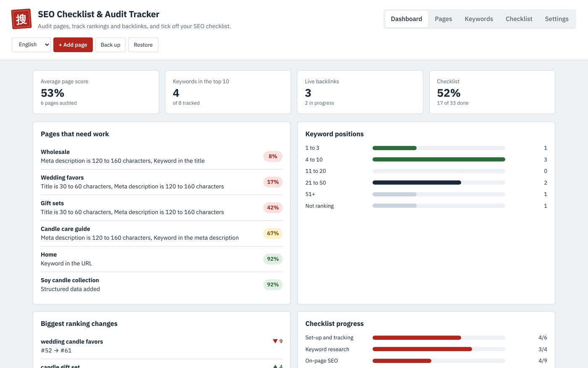Click the 42% score badge

(273, 208)
